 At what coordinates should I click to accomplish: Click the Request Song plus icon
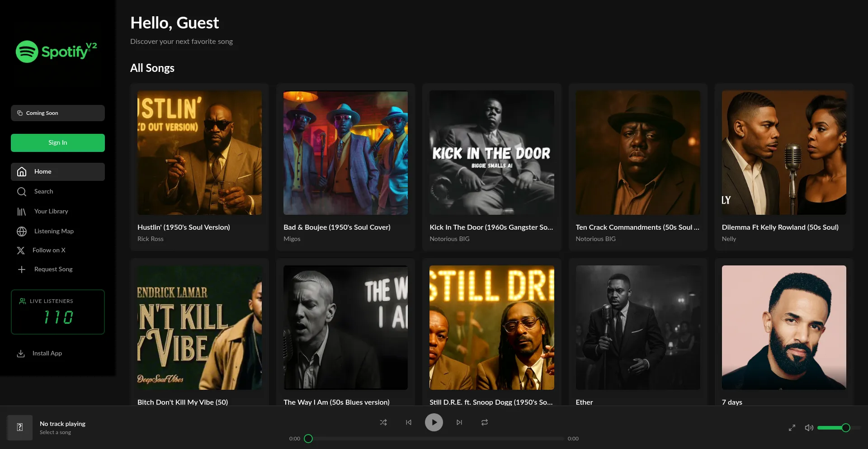[x=22, y=269]
